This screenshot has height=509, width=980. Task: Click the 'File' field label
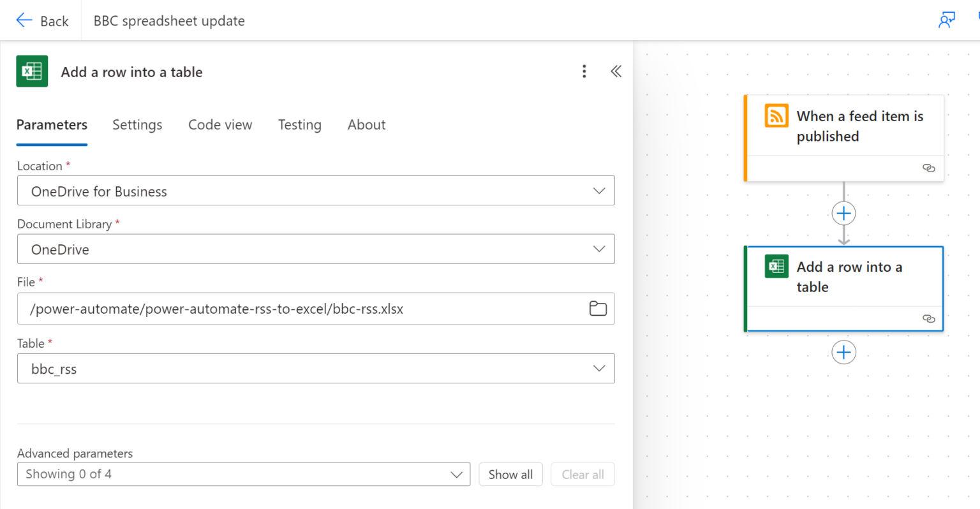(26, 282)
